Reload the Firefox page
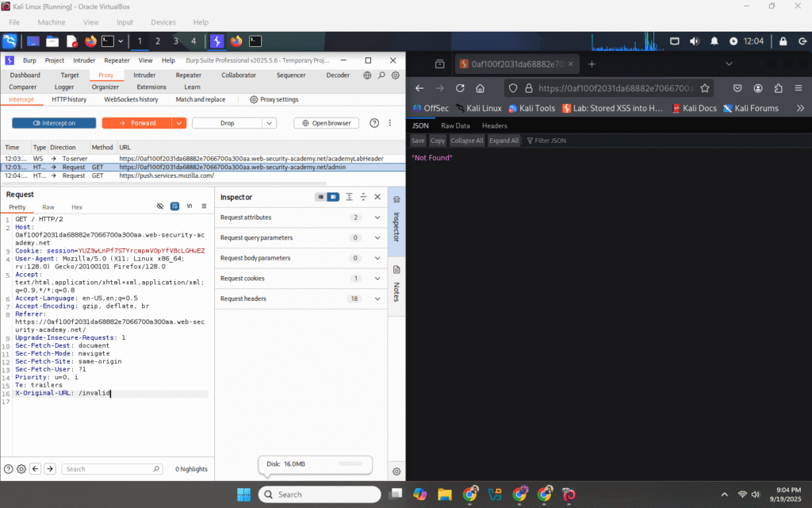This screenshot has height=508, width=812. [460, 88]
